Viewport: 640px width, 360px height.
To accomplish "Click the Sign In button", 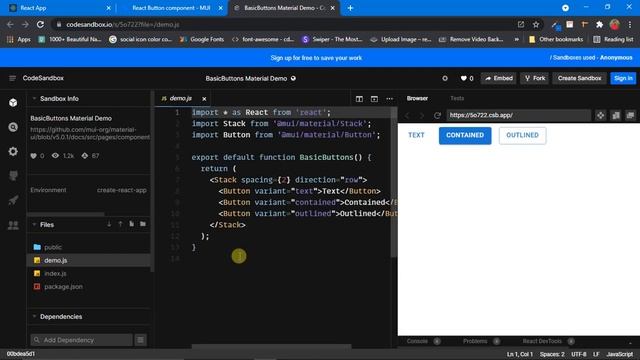I will (623, 78).
